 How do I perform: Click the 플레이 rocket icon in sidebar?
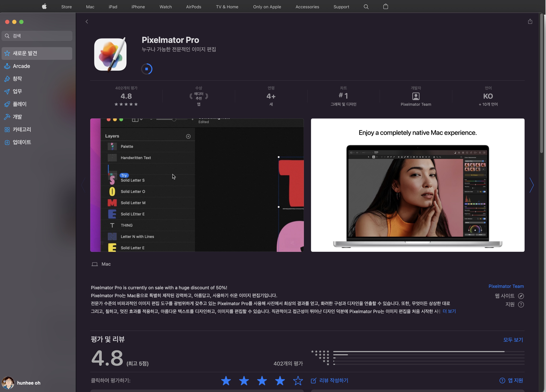coord(7,104)
